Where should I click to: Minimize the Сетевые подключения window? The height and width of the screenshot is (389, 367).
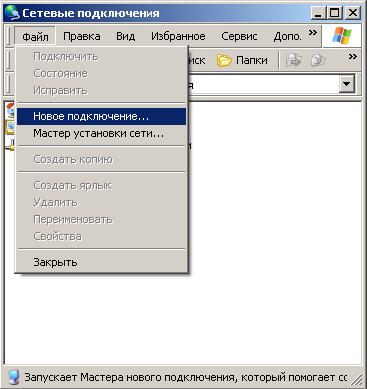point(318,13)
